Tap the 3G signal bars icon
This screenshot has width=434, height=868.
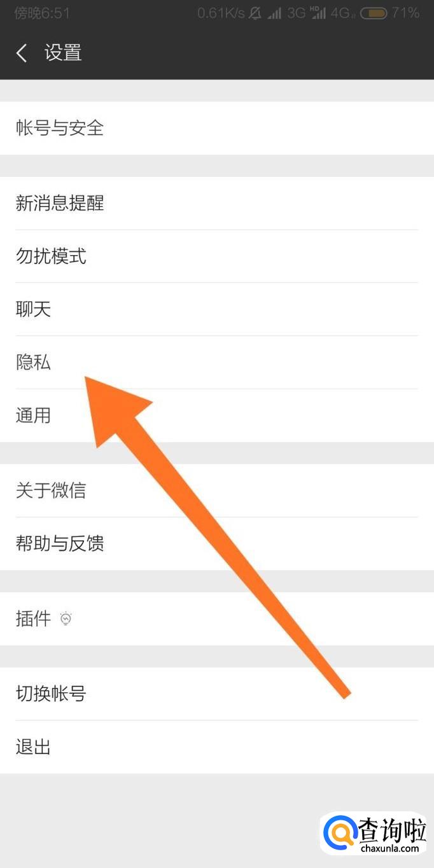click(x=275, y=13)
